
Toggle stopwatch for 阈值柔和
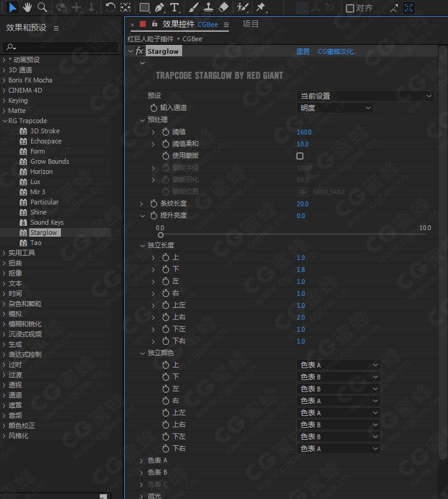click(165, 144)
